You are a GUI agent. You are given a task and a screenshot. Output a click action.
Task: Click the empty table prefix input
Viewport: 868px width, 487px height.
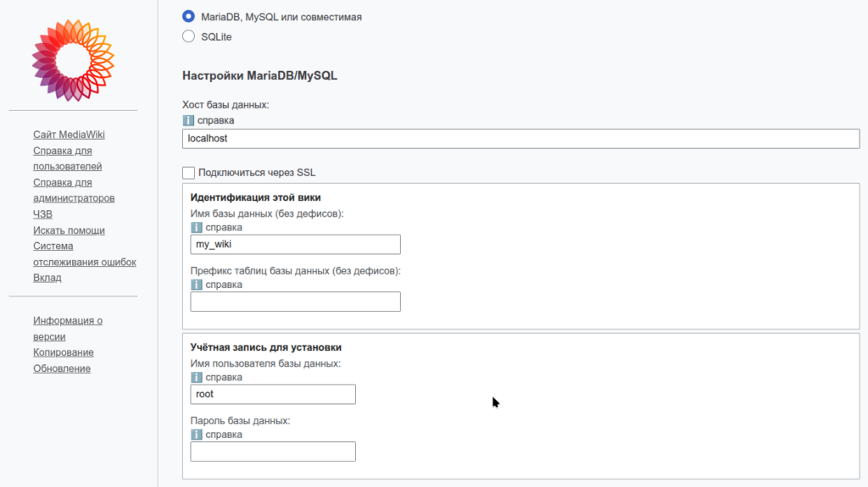point(295,302)
